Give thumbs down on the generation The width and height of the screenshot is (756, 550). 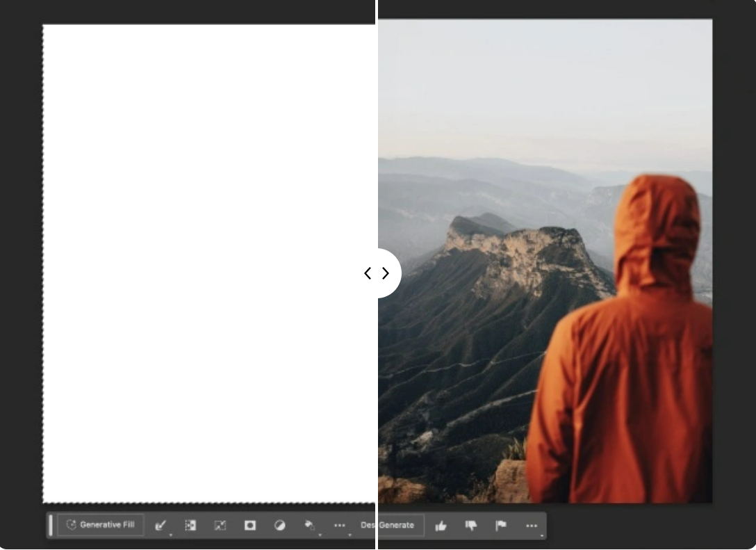(470, 526)
